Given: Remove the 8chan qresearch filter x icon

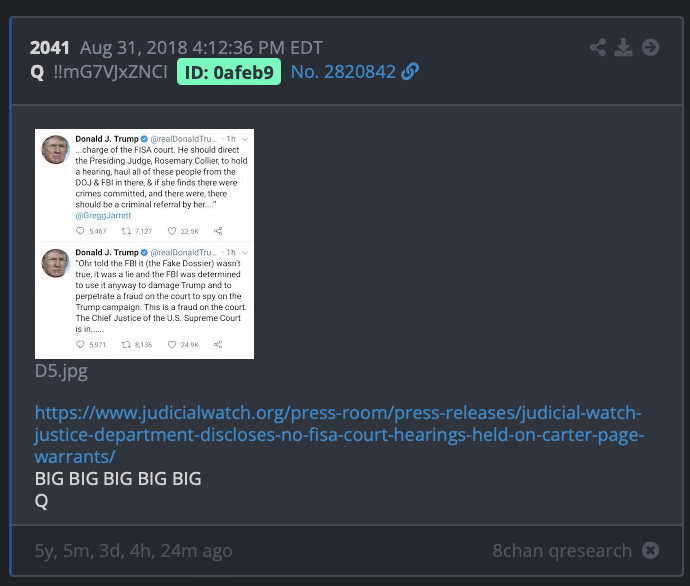Looking at the screenshot, I should 650,550.
